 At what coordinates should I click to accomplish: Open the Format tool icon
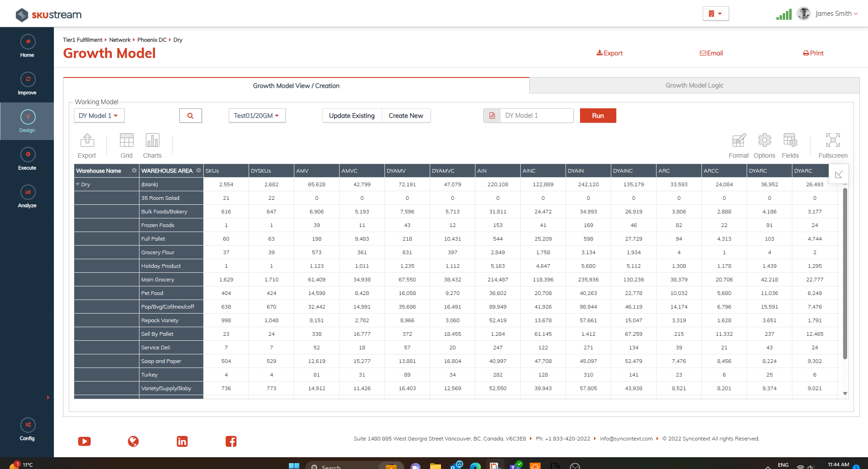pyautogui.click(x=739, y=140)
